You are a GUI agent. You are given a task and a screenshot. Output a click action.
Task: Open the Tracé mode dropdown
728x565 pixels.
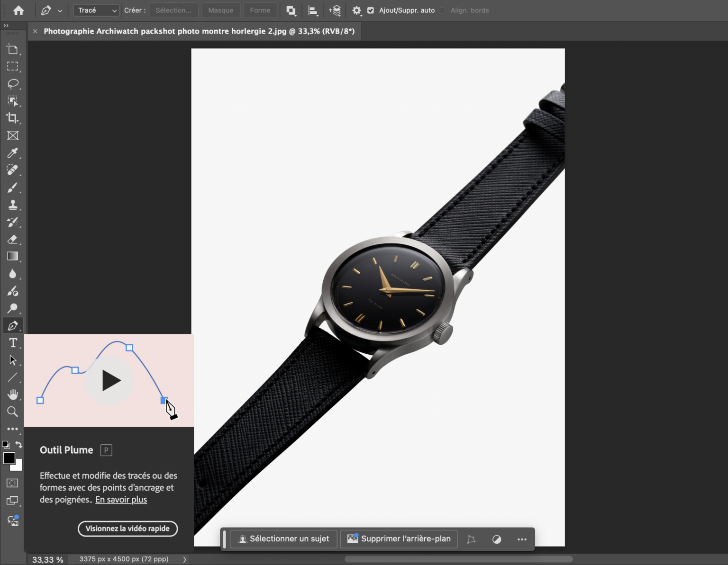point(97,10)
